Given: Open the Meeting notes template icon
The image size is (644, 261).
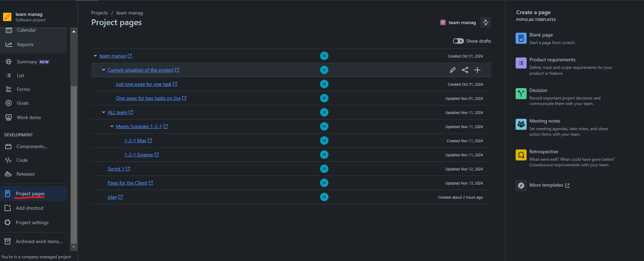Looking at the screenshot, I should [521, 124].
